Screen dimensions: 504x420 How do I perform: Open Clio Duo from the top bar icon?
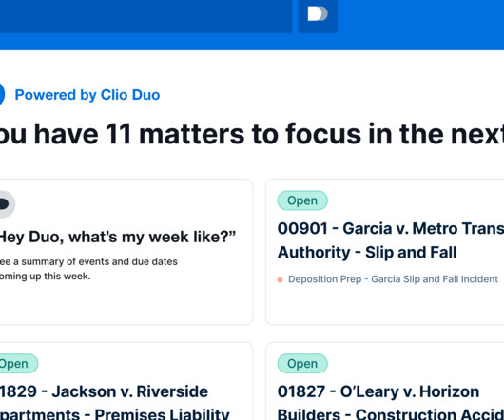pos(318,14)
